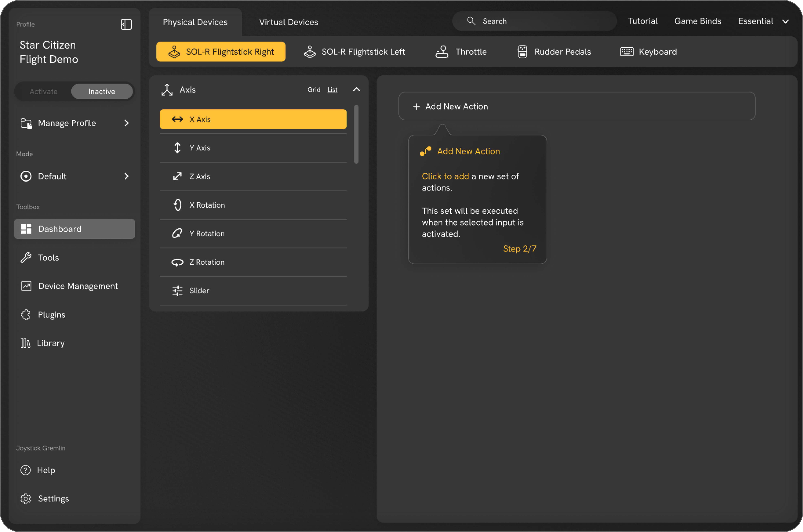The height and width of the screenshot is (532, 803).
Task: Switch profile toggle to Activate
Action: point(43,91)
